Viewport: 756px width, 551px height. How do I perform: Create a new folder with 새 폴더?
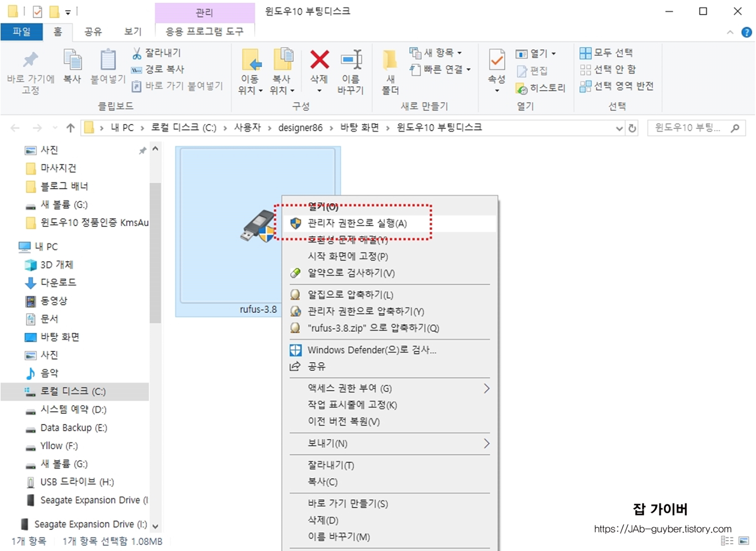pos(390,71)
